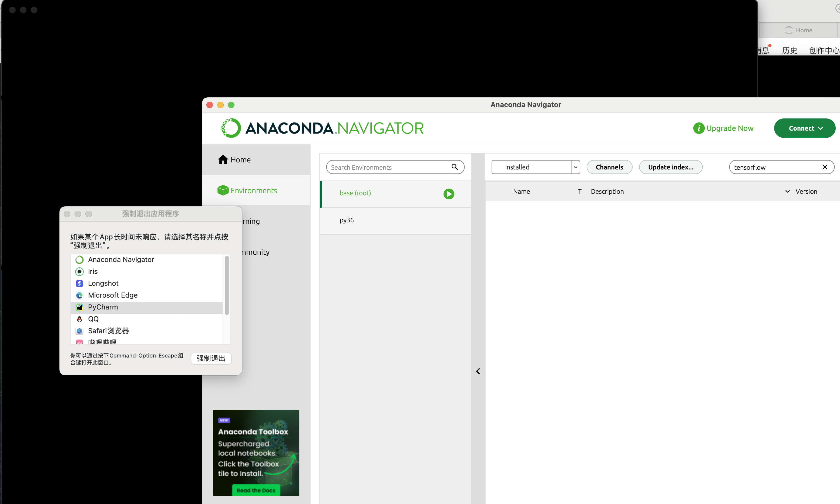Click the force quit list scrollbar
840x504 pixels.
point(227,285)
